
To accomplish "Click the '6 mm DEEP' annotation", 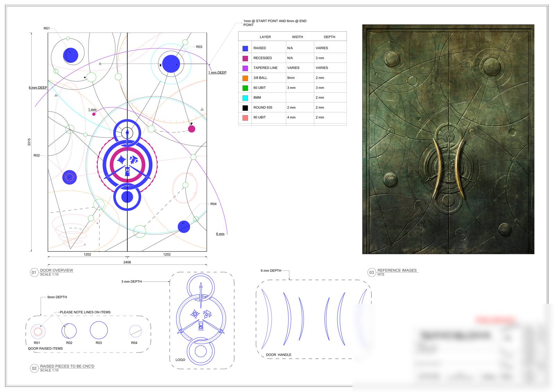I will 38,87.
